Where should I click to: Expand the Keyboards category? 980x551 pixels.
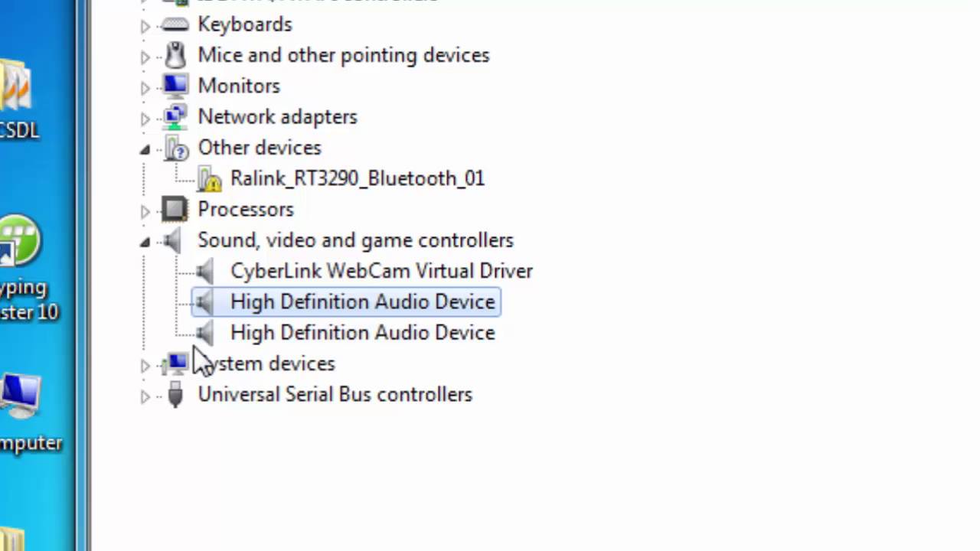coord(145,25)
